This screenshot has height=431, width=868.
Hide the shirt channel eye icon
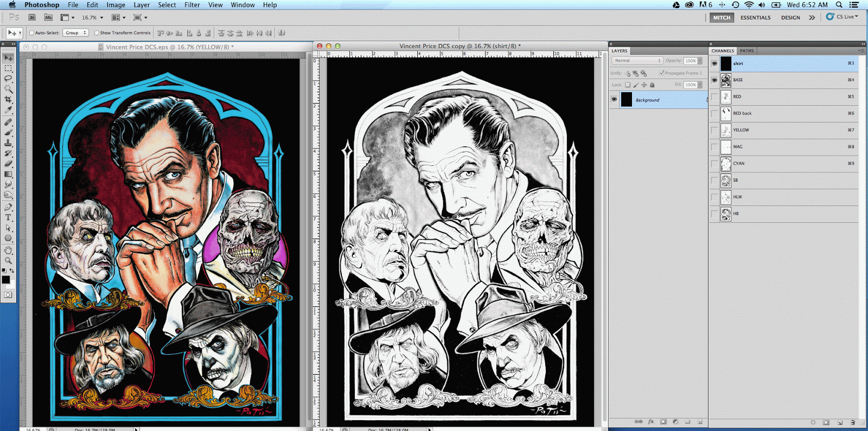(x=714, y=63)
